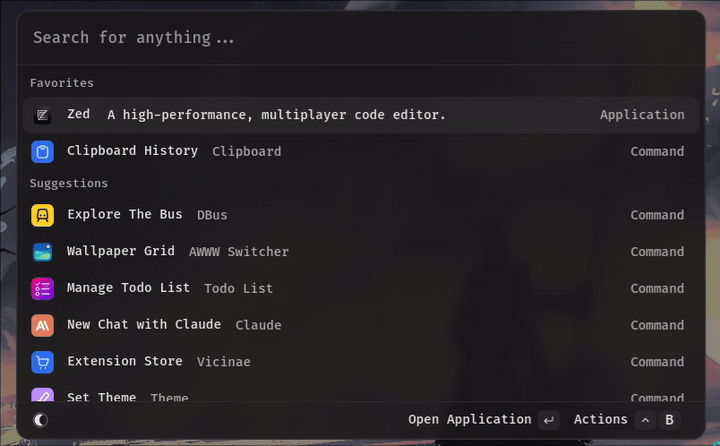The image size is (720, 446).
Task: Click the Extension Store shopping cart icon
Action: point(42,362)
